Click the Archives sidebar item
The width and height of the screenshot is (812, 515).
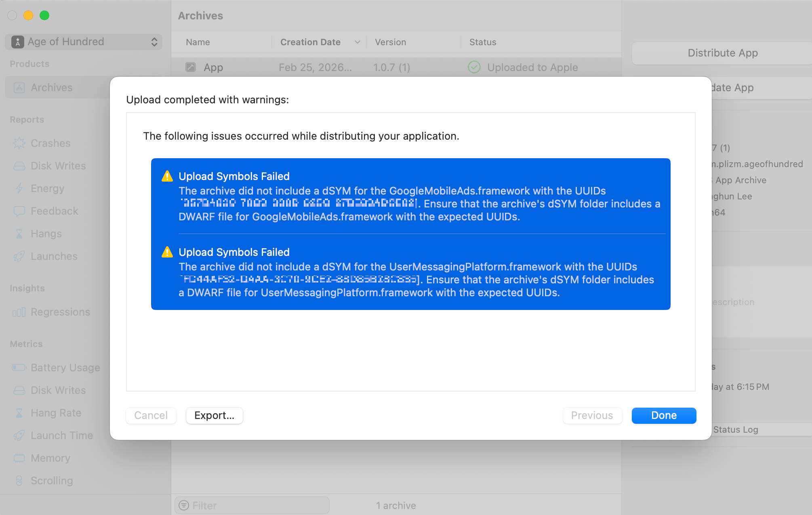coord(51,88)
